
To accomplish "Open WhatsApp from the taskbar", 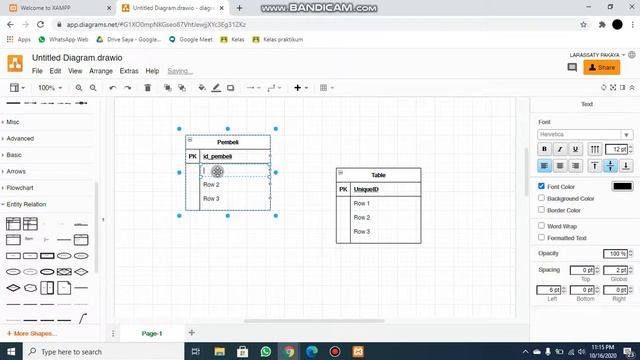I will 266,351.
